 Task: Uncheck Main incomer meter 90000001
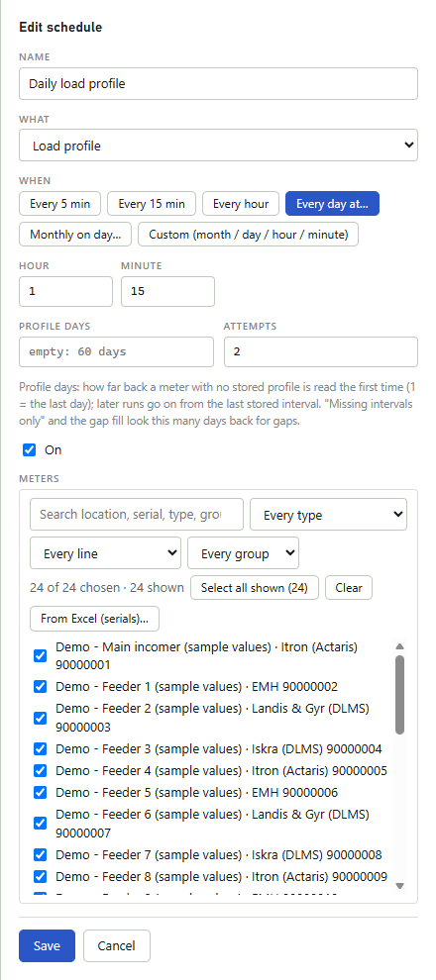pos(40,655)
